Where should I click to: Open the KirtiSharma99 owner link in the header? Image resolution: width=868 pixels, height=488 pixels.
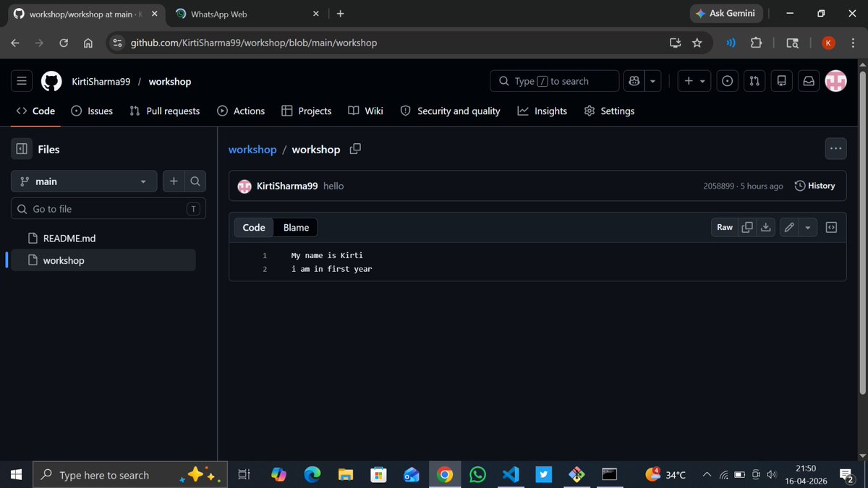click(101, 82)
